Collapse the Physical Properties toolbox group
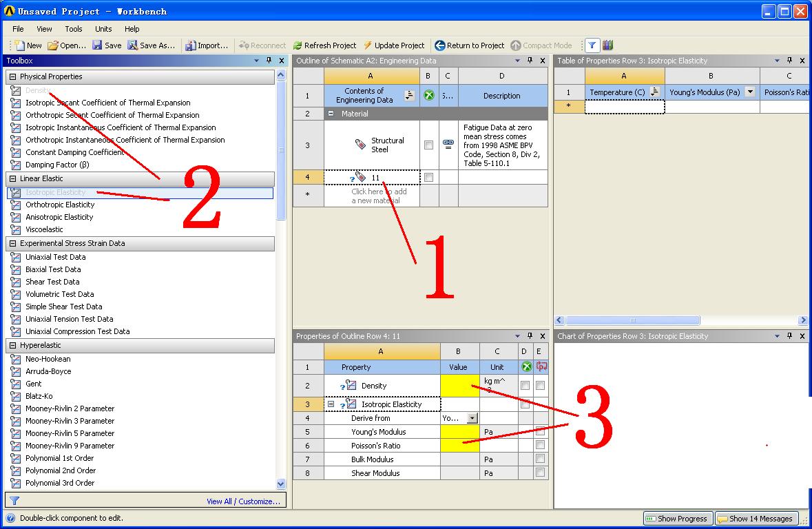Screen dimensions: 812x529 tap(12, 77)
